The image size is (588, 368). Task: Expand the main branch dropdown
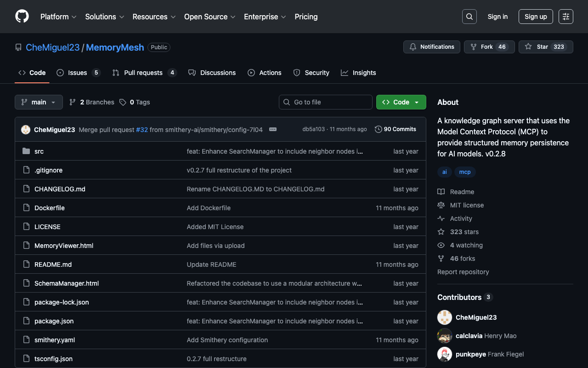(39, 102)
